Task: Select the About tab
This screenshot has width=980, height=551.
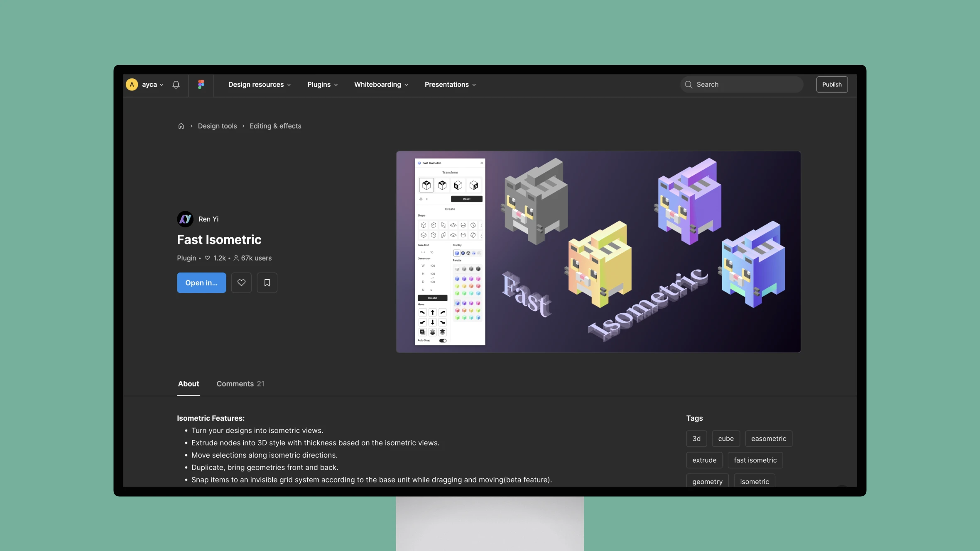Action: pos(189,383)
